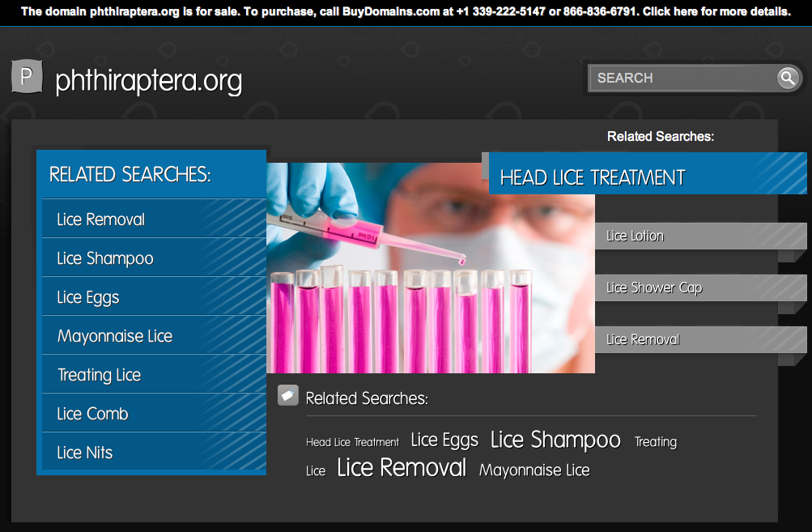This screenshot has width=812, height=532.
Task: Select the gray Lice Shower Cap button
Action: tap(700, 287)
